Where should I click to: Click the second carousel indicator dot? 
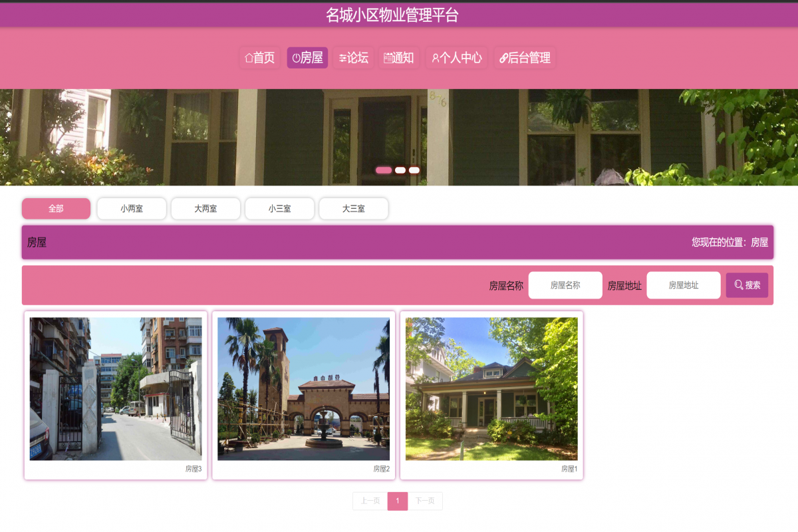(400, 170)
